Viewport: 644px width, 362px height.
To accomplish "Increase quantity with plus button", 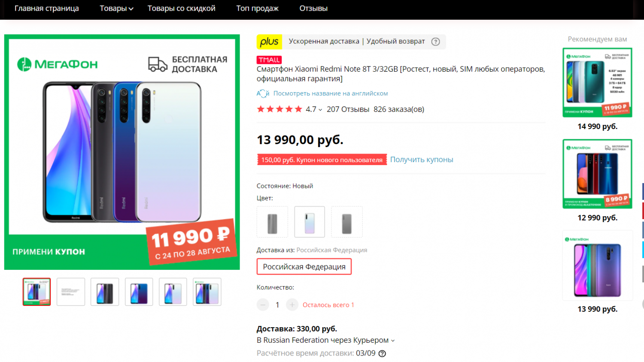I will (292, 305).
